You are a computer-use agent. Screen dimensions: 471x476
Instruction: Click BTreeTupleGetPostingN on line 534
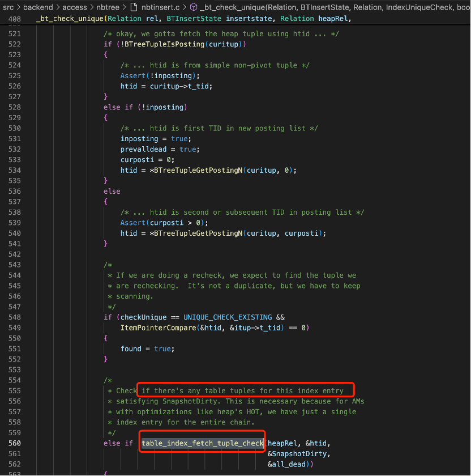pos(198,171)
